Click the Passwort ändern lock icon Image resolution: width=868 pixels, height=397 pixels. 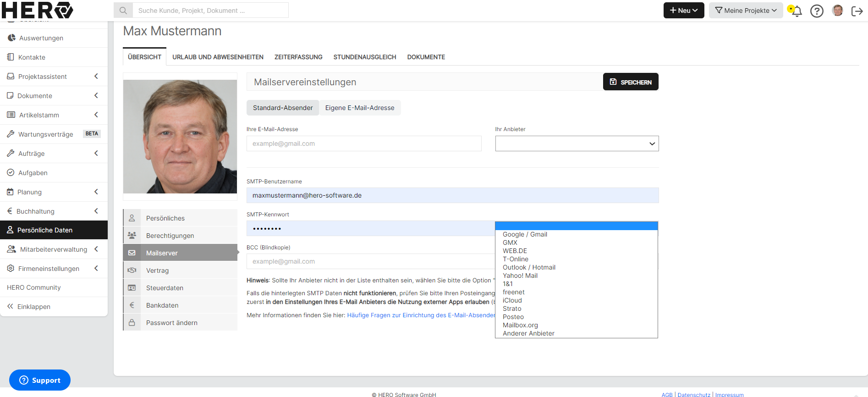[132, 322]
